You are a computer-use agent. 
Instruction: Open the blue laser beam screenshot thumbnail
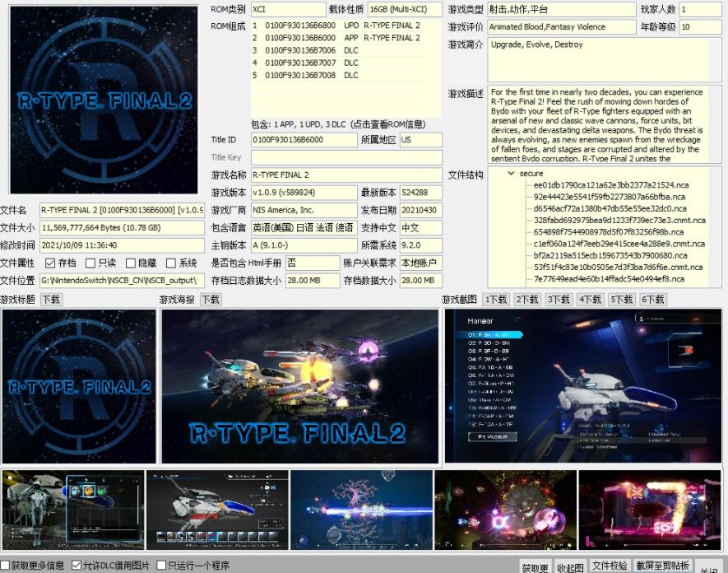coord(361,510)
